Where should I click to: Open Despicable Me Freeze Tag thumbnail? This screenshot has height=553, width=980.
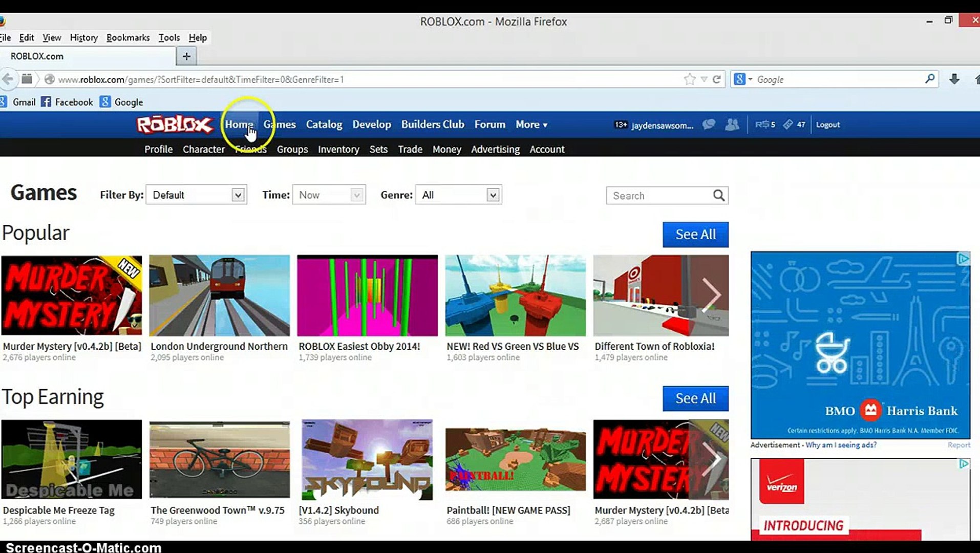tap(72, 459)
